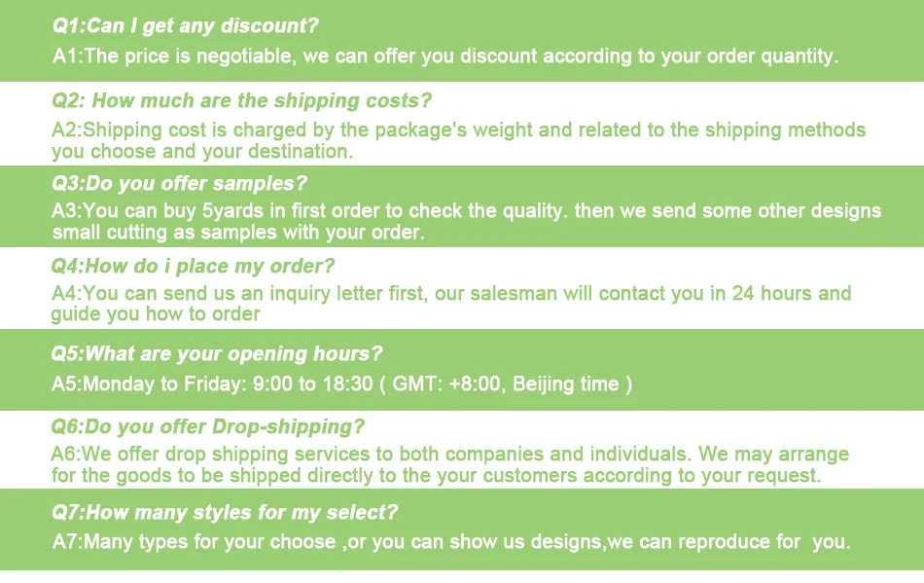Click the Q2 shipping costs question

tap(241, 101)
